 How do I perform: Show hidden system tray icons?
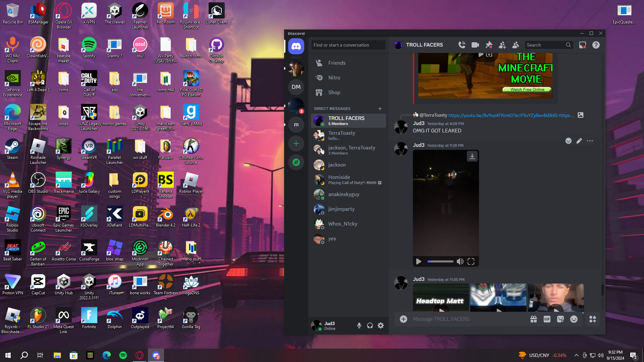pos(576,355)
